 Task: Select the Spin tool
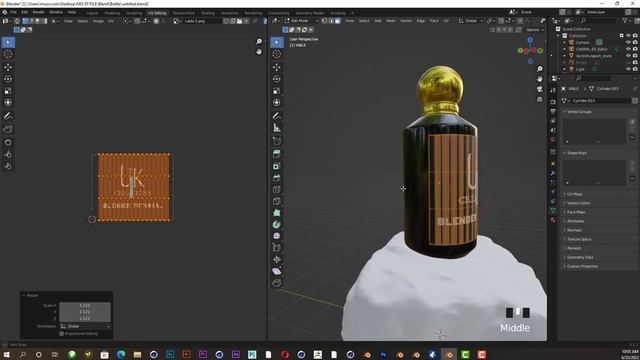[277, 224]
